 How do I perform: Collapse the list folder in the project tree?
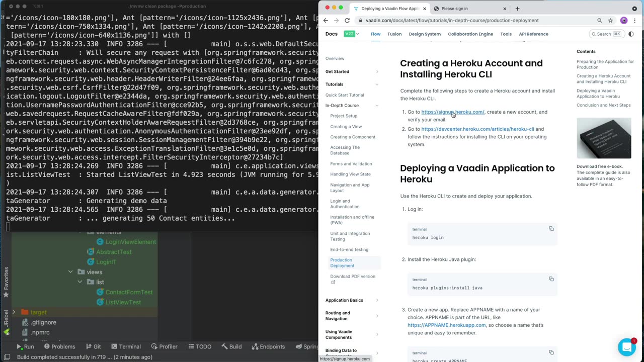(79, 282)
